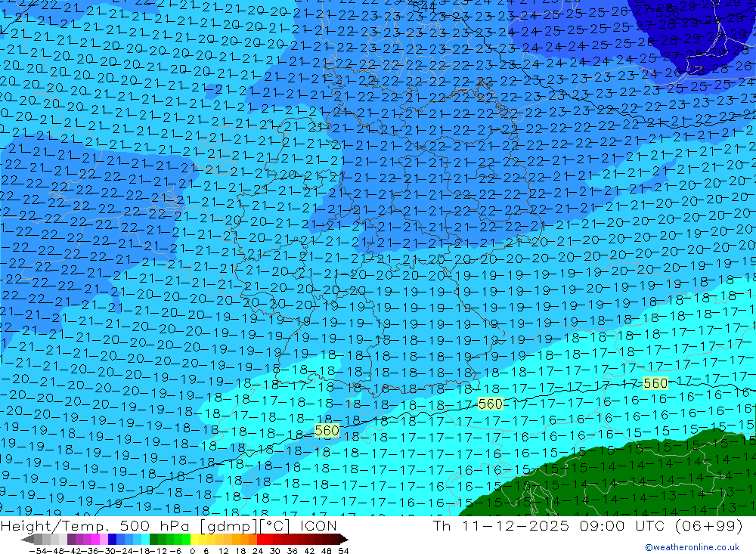Screen dimensions: 756x554
Task: Click the '(06+99)' forecast run label
Action: [x=709, y=525]
